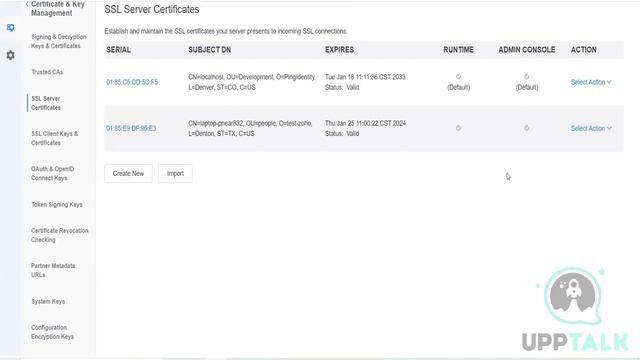Click the SSL Server Certificates page title
The width and height of the screenshot is (640, 360).
point(151,9)
